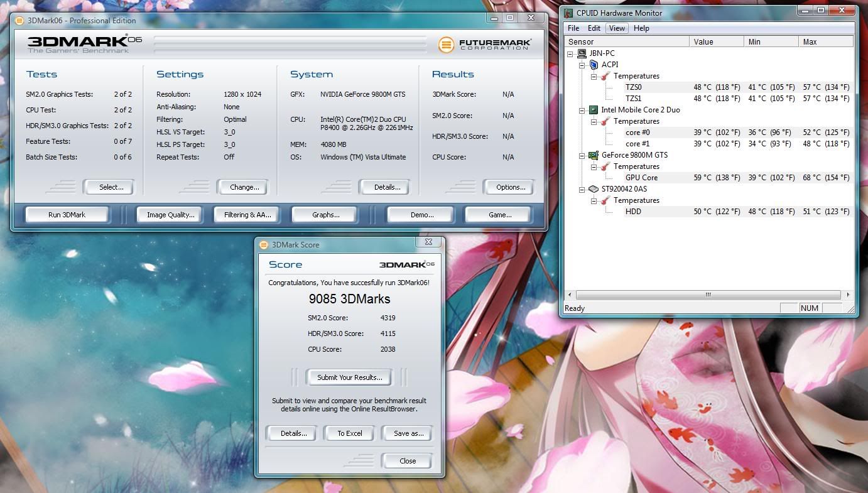868x493 pixels.
Task: Click the Futuremark Corporation logo
Action: click(485, 44)
